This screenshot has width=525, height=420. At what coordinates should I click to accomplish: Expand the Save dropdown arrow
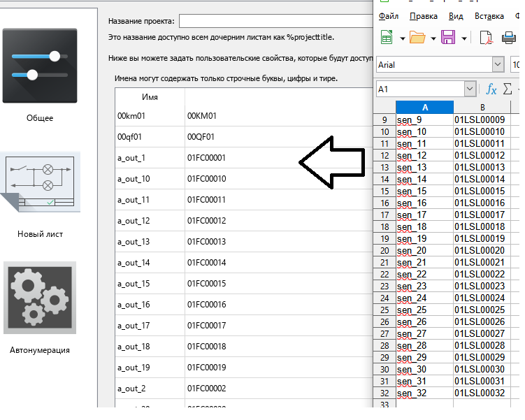coord(463,38)
